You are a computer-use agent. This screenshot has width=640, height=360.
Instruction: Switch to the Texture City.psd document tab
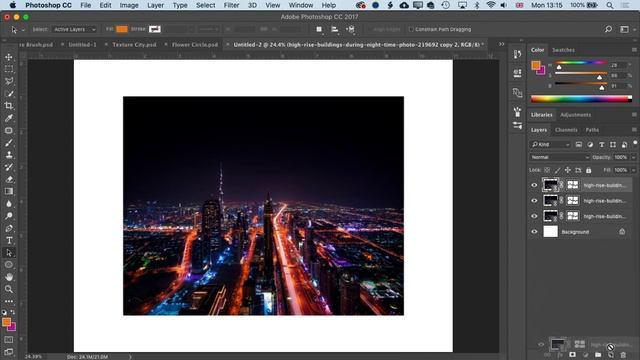[x=134, y=44]
